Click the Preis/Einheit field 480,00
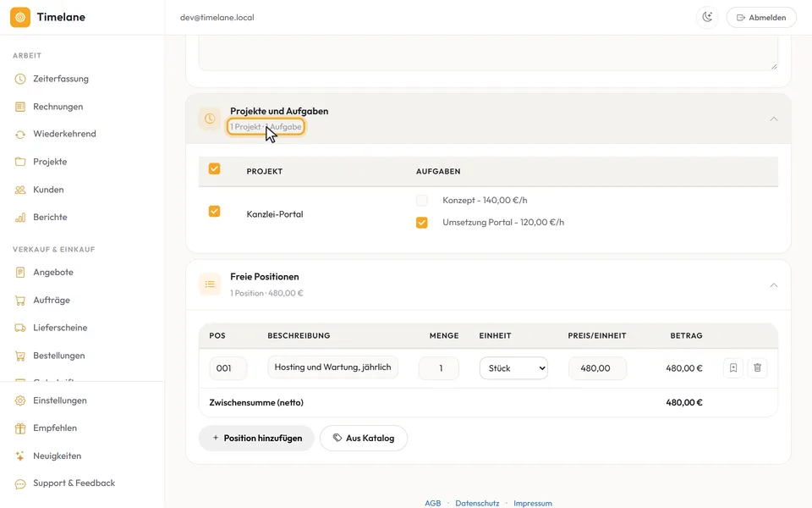 coord(597,368)
